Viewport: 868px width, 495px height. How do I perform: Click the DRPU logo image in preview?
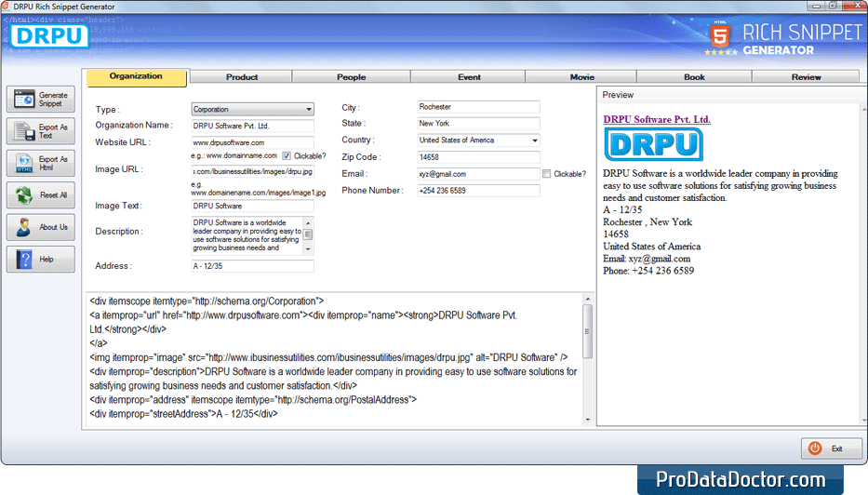pos(653,144)
